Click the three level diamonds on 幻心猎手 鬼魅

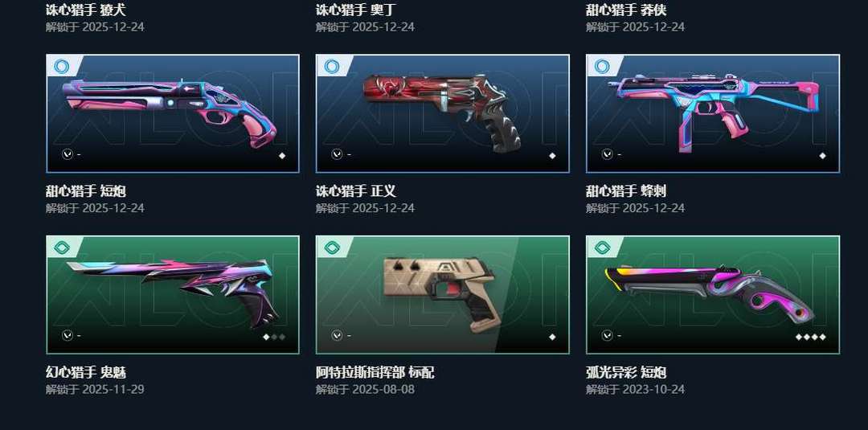(274, 337)
